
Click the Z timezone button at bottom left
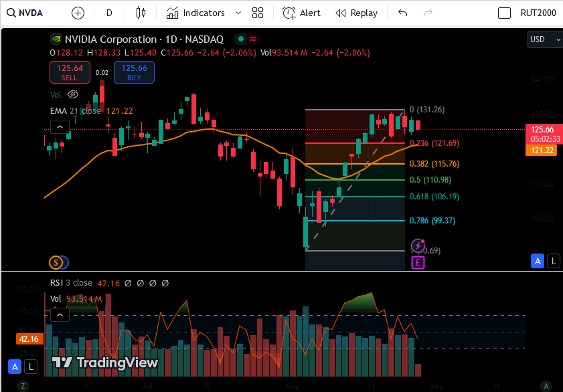click(23, 386)
